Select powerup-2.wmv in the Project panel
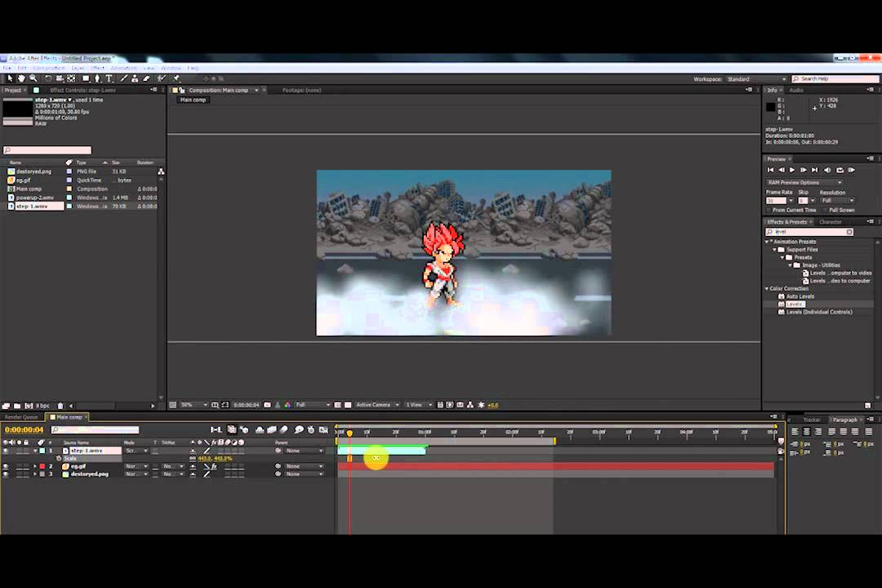The image size is (882, 588). [35, 198]
